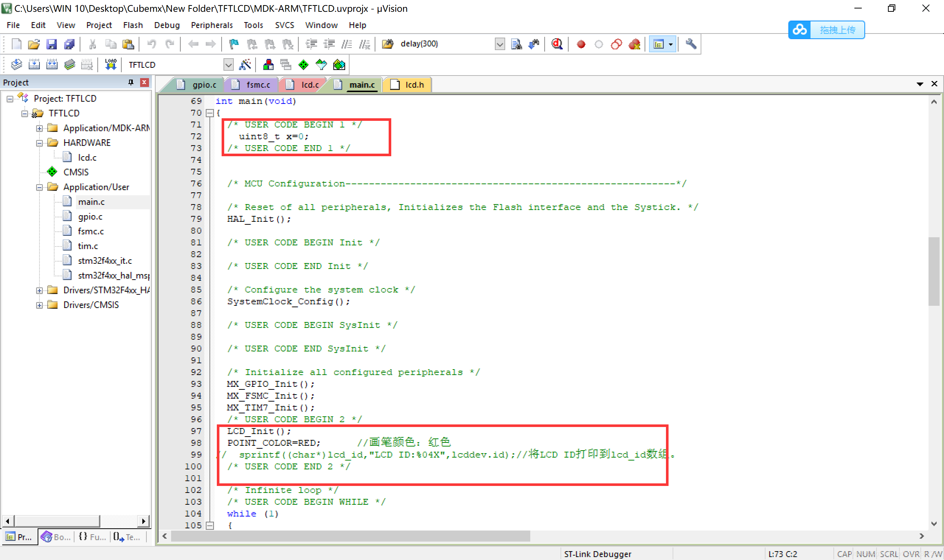The height and width of the screenshot is (560, 944).
Task: Open the Peripherals menu
Action: point(211,25)
